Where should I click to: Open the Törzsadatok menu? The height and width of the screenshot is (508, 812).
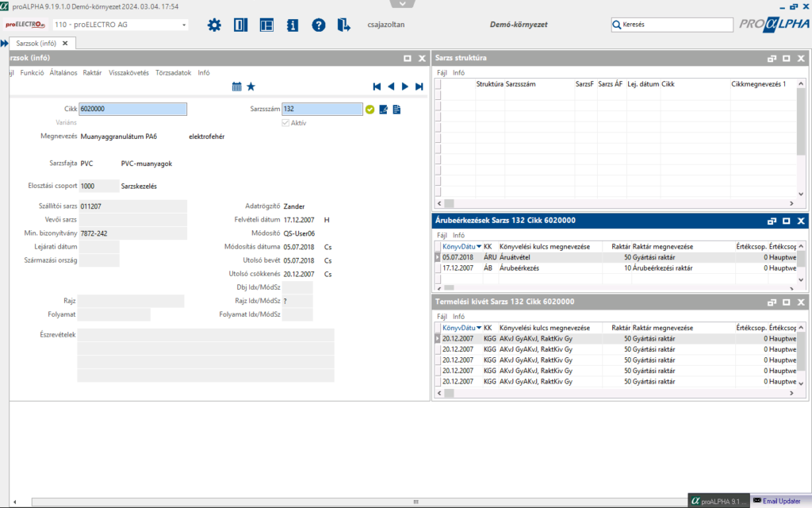[x=173, y=72]
